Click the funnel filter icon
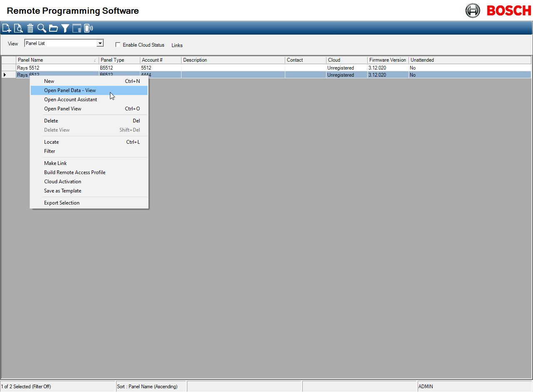 tap(65, 28)
